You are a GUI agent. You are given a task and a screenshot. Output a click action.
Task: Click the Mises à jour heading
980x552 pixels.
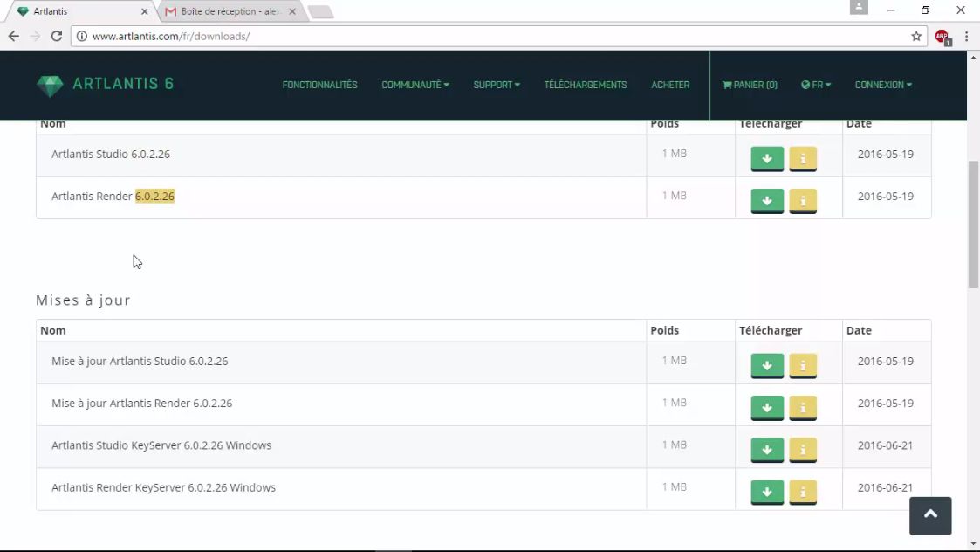click(x=83, y=300)
